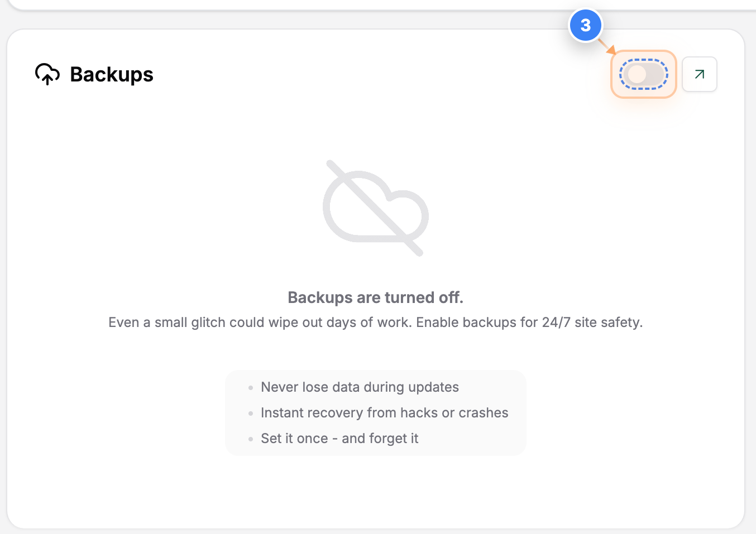Click the Backups title text
Screen dimensions: 756x534
(111, 74)
